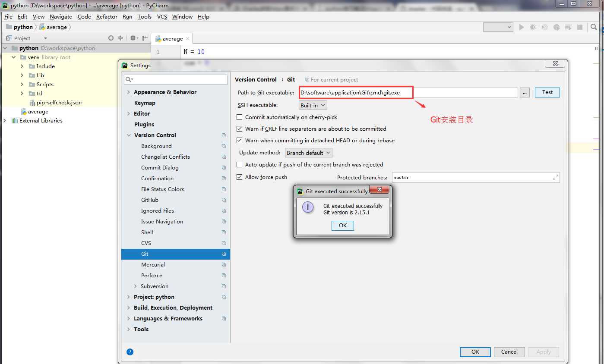Click project-level icon beside Project: python
Screen dimensions: 604x364
click(x=224, y=297)
